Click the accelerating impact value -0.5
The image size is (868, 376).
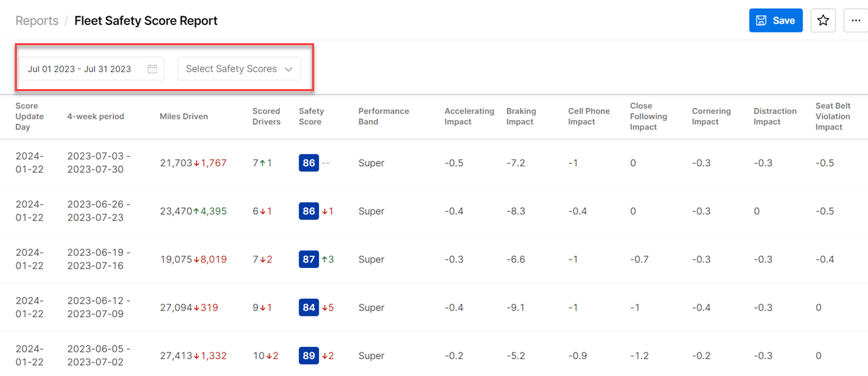(454, 163)
